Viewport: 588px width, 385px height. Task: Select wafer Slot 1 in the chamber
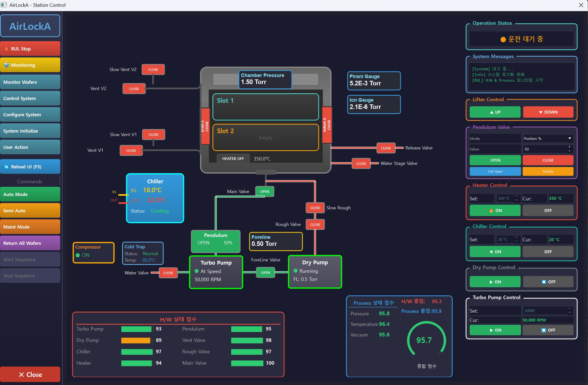click(266, 107)
